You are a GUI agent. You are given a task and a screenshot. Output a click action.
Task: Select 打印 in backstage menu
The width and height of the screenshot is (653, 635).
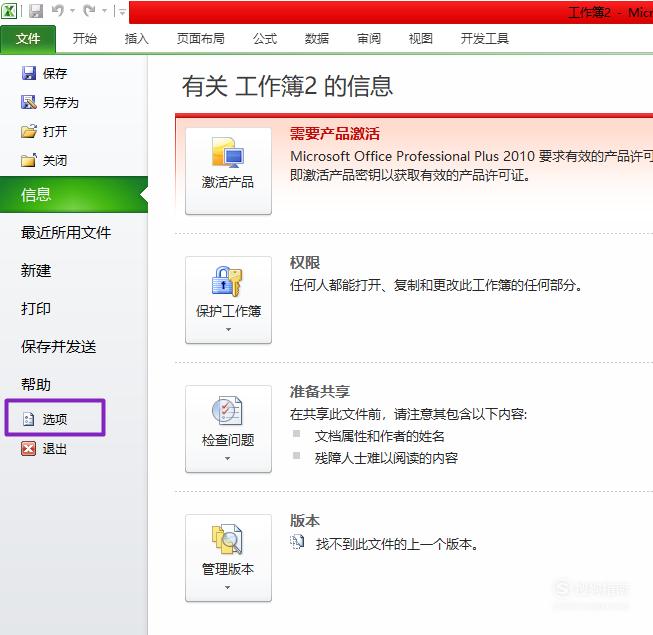[x=36, y=309]
